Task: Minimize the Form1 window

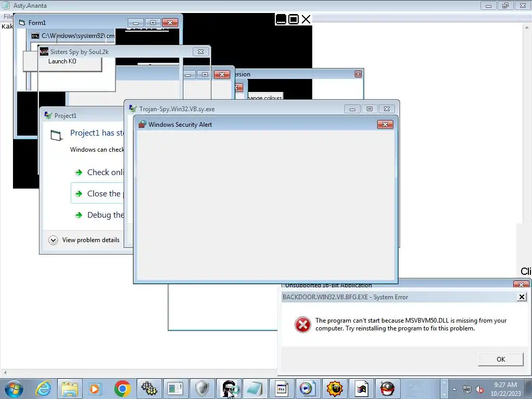Action: (x=136, y=23)
